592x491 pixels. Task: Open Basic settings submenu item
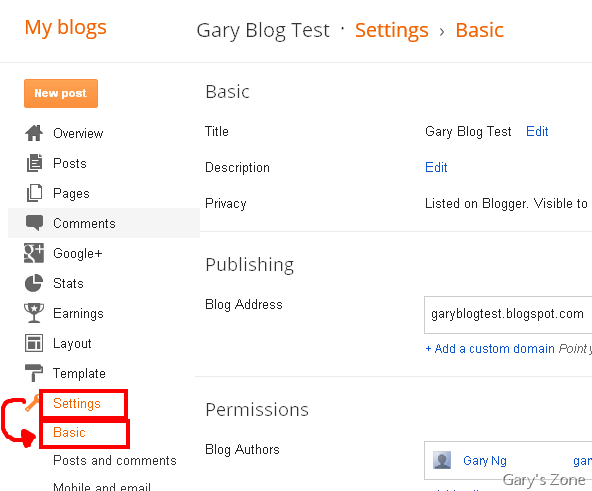coord(69,432)
